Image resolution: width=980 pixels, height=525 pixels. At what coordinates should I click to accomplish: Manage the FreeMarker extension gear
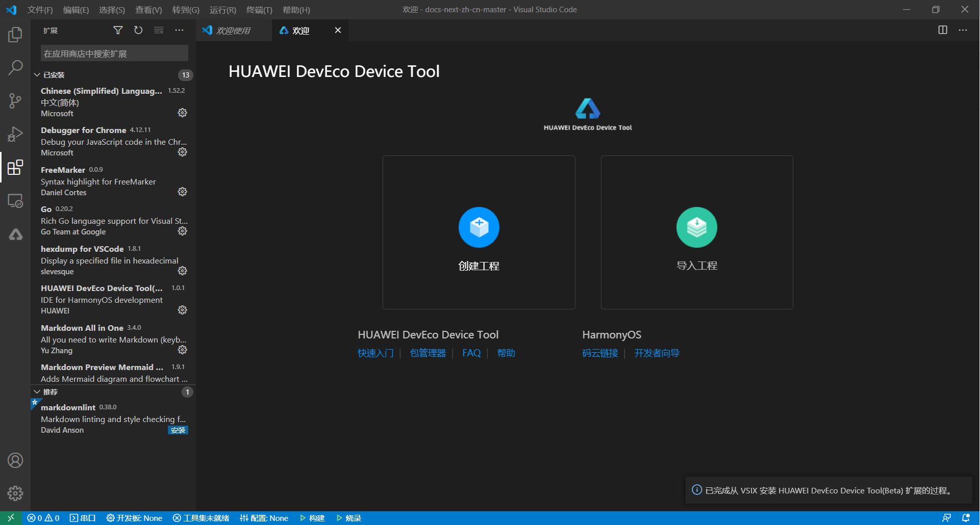coord(182,192)
